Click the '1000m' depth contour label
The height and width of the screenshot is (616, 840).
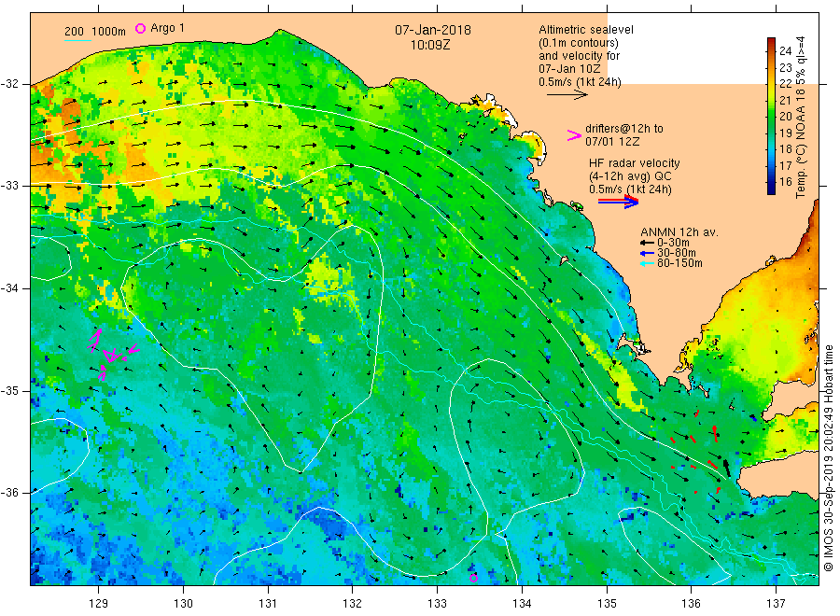click(x=109, y=32)
